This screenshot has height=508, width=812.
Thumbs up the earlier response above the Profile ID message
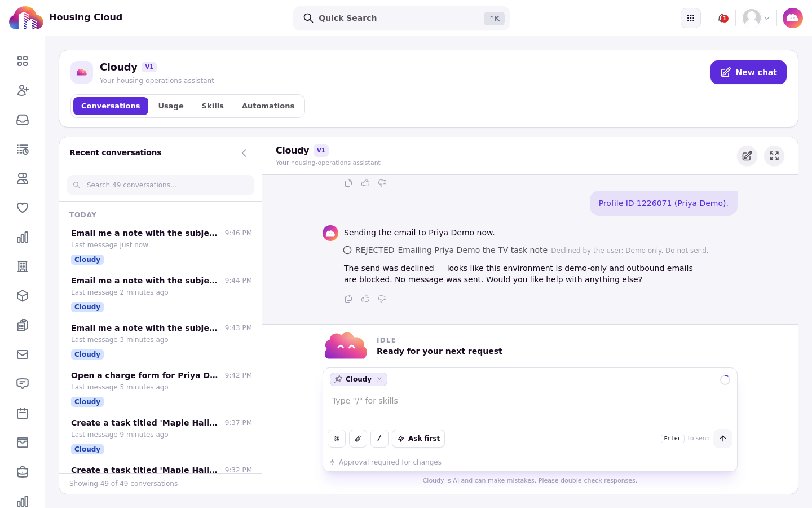[x=365, y=183]
